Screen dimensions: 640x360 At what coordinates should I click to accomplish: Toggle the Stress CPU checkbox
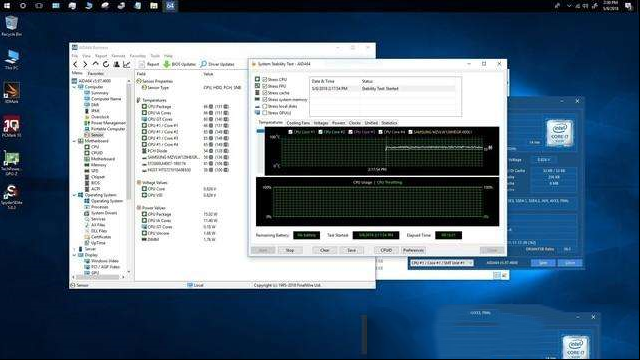265,79
